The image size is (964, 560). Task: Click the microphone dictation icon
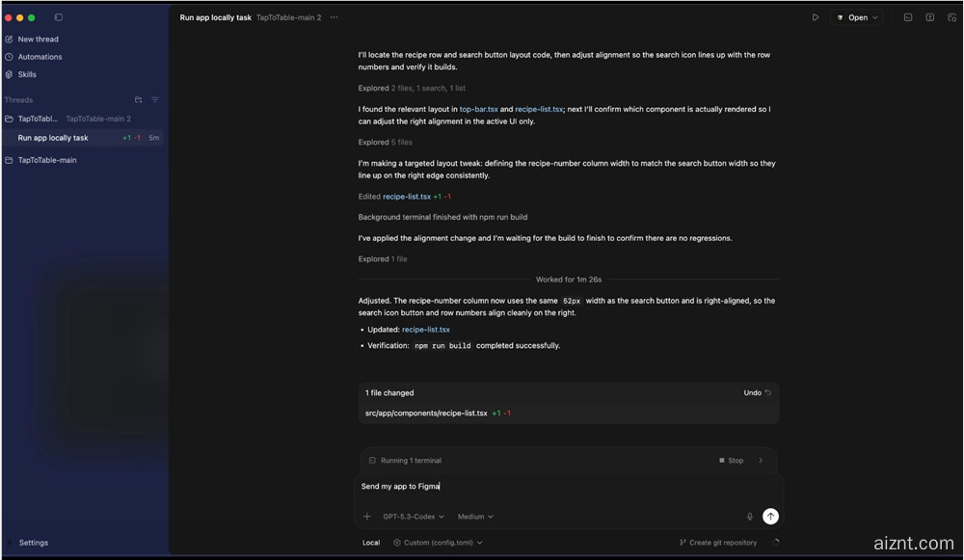750,517
